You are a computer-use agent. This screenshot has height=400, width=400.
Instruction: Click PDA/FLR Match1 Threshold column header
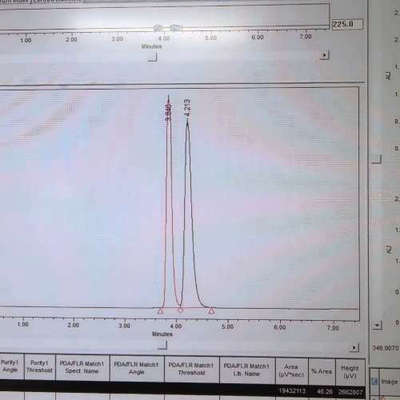[192, 369]
